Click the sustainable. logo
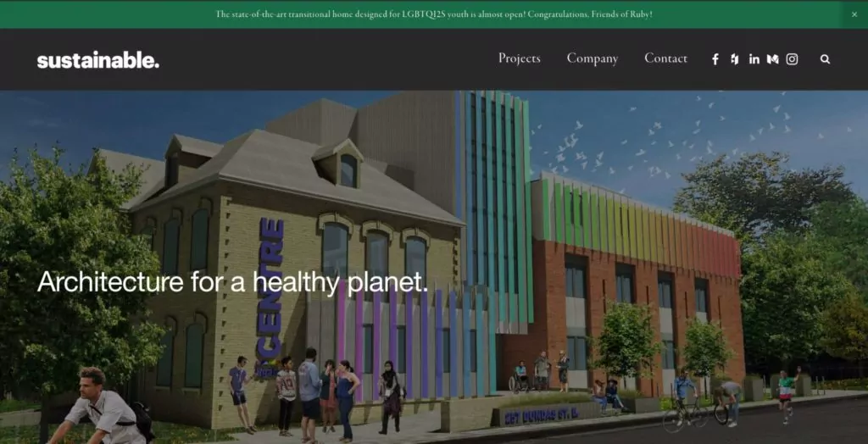Viewport: 868px width, 444px height. 98,60
